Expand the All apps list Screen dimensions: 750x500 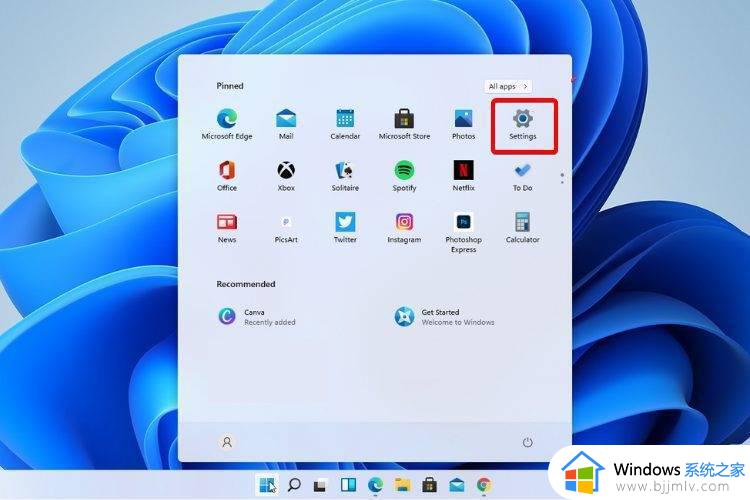click(x=508, y=86)
